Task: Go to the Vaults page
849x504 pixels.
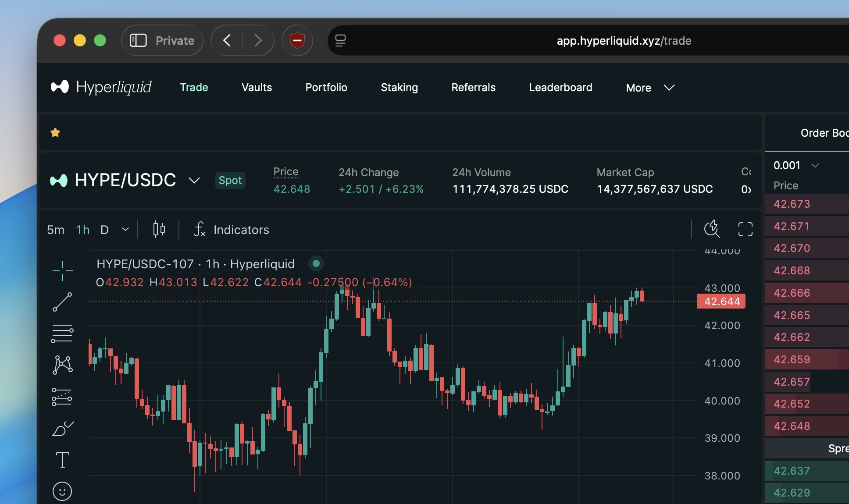Action: [257, 88]
